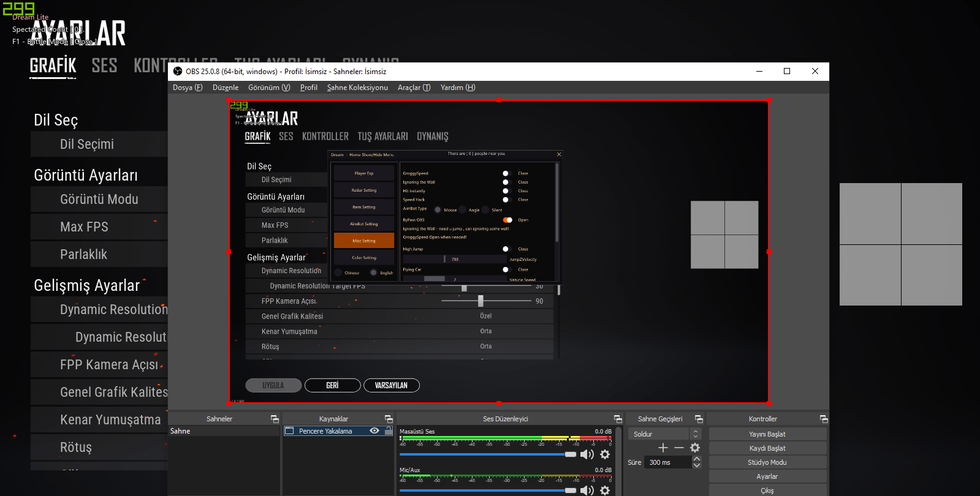The width and height of the screenshot is (980, 496).
Task: Click FPP Kamera Açısı in the game settings
Action: [x=99, y=364]
